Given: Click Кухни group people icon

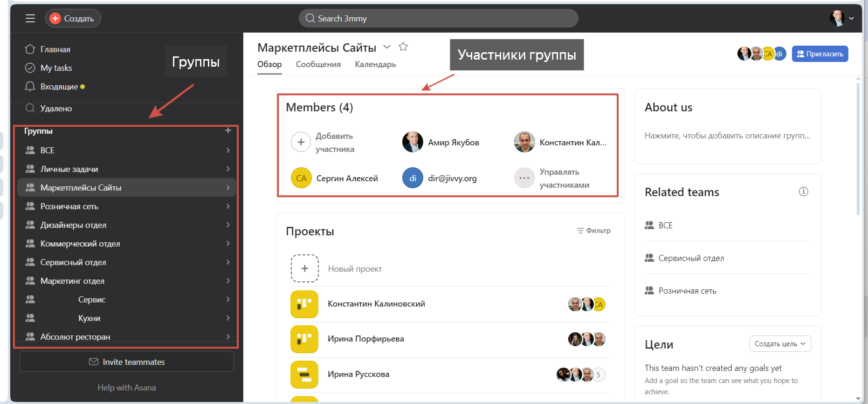Looking at the screenshot, I should [30, 318].
